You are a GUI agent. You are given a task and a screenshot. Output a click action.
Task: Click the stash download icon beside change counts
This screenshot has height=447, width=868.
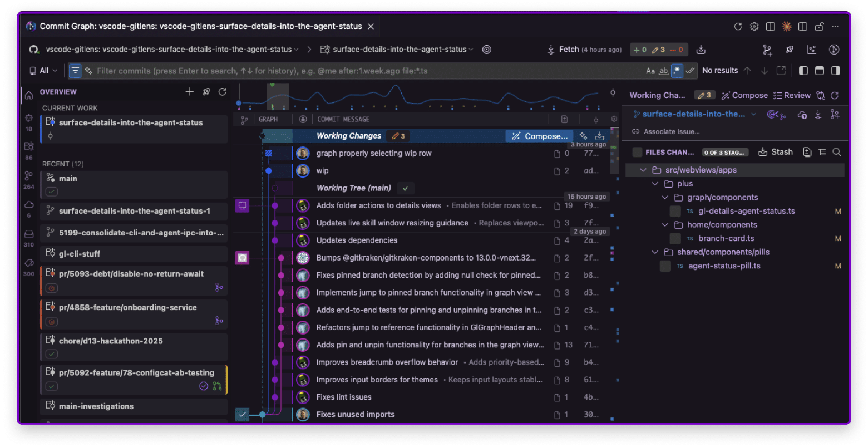[701, 50]
